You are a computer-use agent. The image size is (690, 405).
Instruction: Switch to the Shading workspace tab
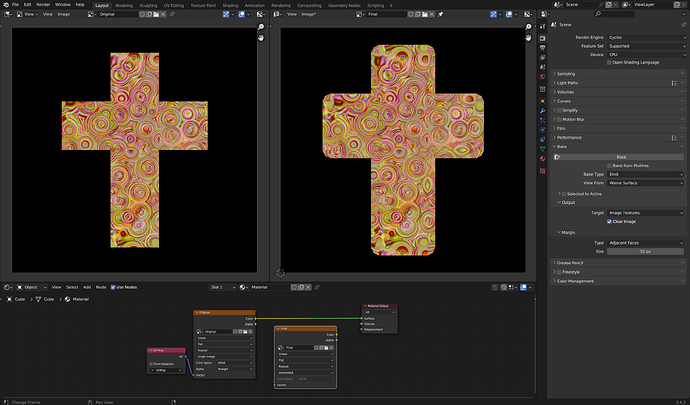click(230, 5)
